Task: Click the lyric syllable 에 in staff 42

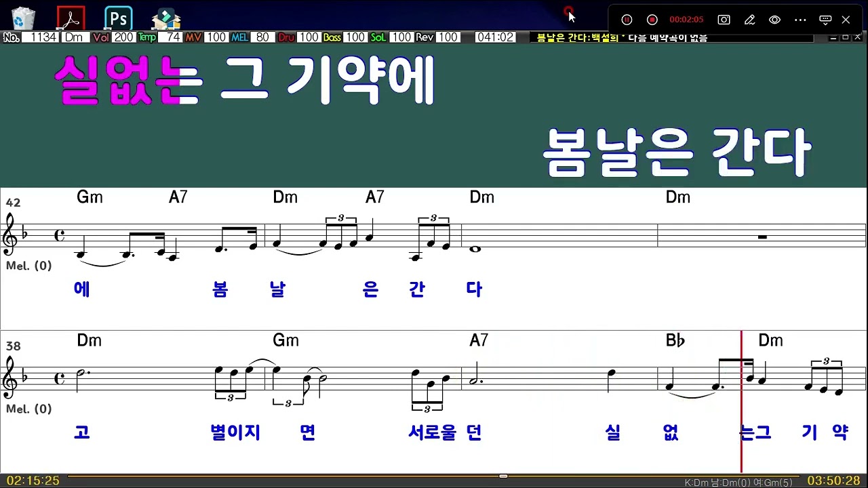Action: (x=81, y=289)
